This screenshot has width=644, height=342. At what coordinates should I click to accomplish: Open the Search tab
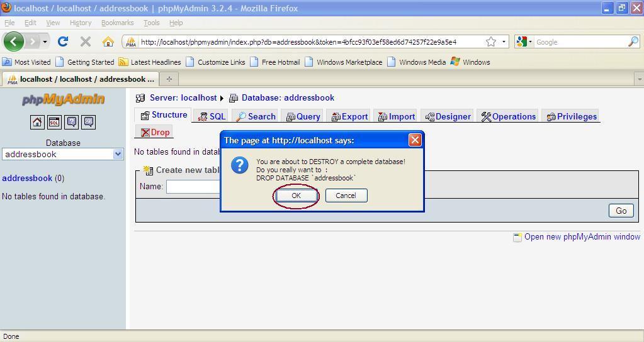coord(256,116)
